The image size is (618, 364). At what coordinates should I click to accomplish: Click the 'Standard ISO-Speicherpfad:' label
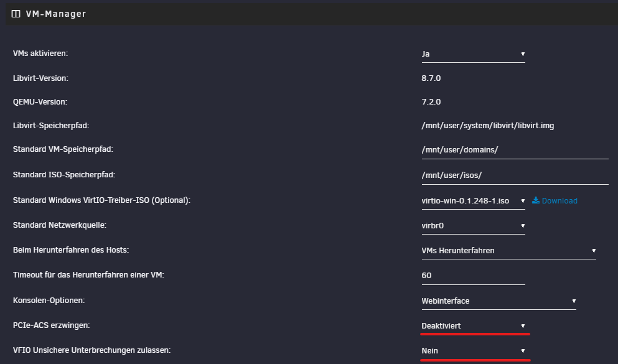coord(64,174)
